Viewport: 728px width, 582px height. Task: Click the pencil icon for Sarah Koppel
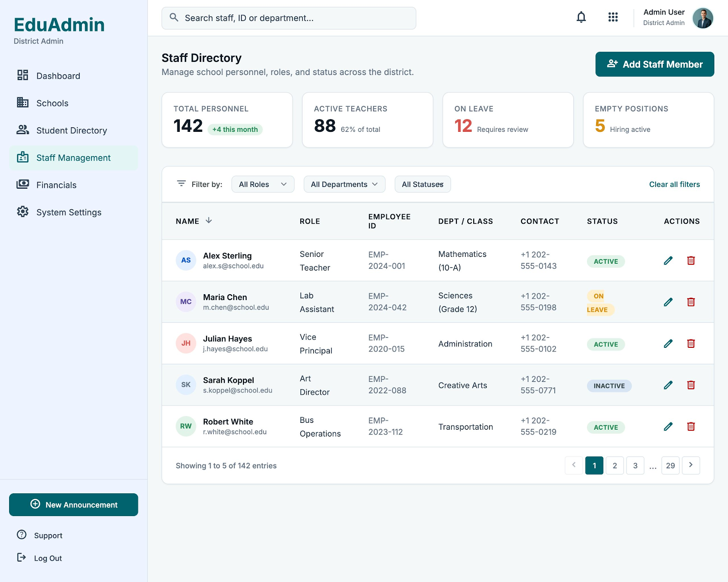668,385
